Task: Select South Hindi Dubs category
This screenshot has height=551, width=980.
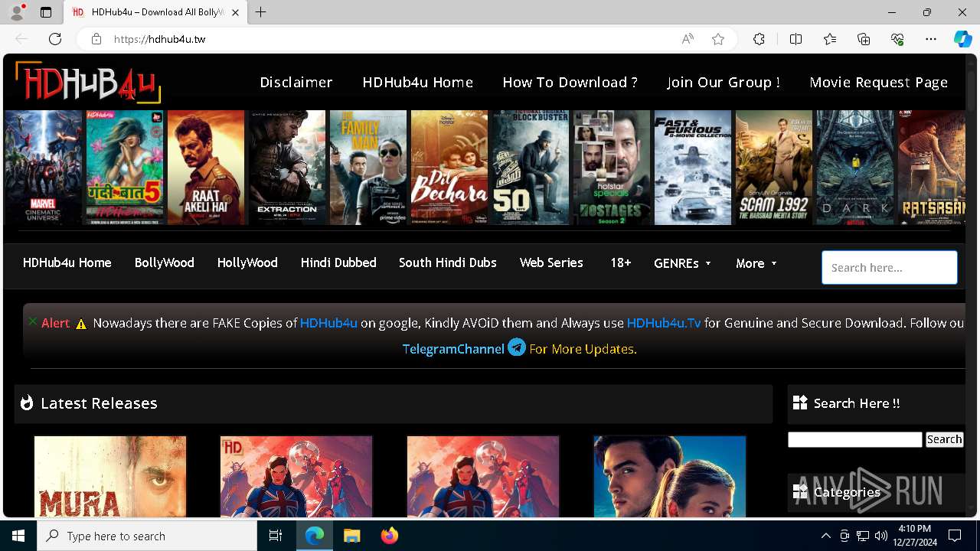Action: 448,262
